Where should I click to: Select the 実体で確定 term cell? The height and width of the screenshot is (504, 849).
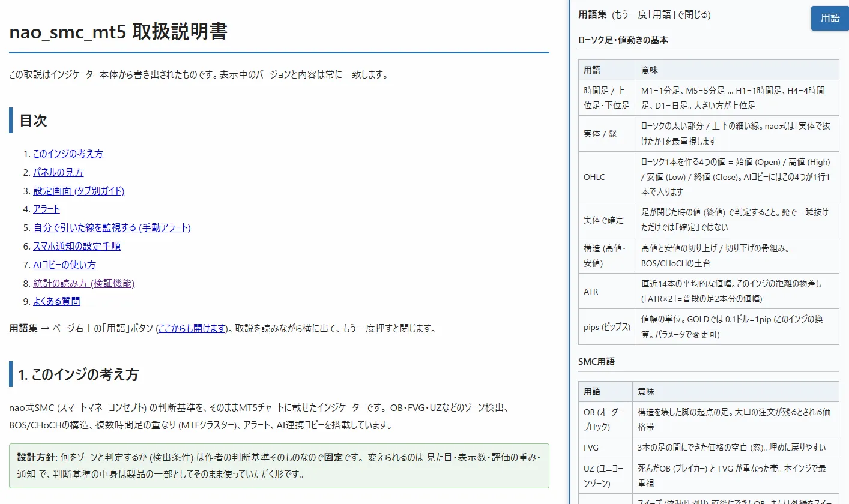607,220
